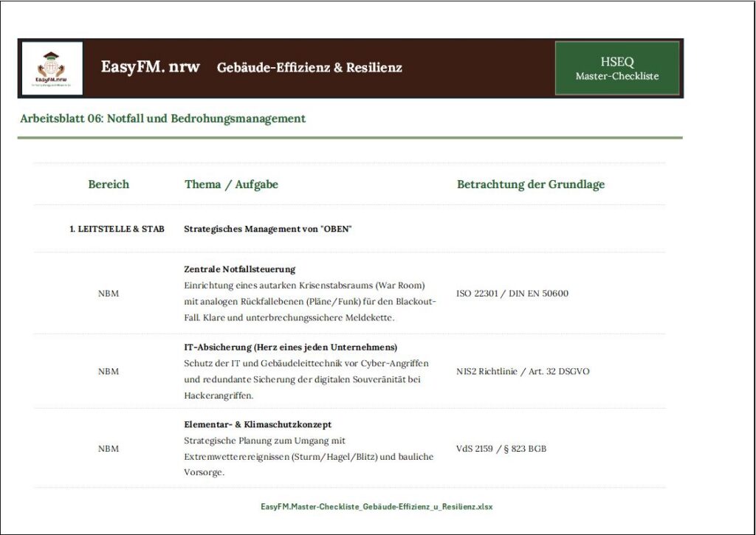
Task: Click the Gebäude-Effizienz & Resilienz header subtitle
Action: (309, 68)
